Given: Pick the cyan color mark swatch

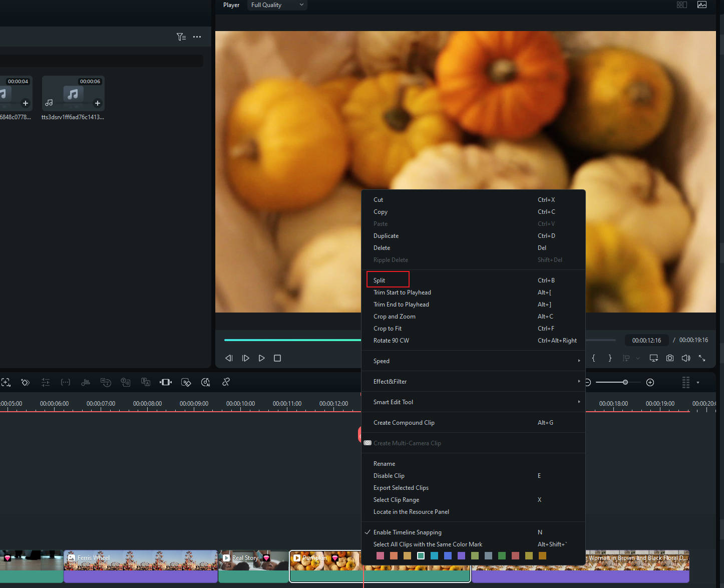Looking at the screenshot, I should [x=434, y=555].
